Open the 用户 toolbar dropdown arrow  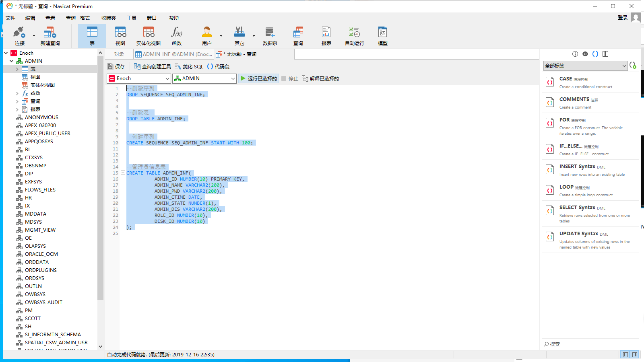(221, 36)
